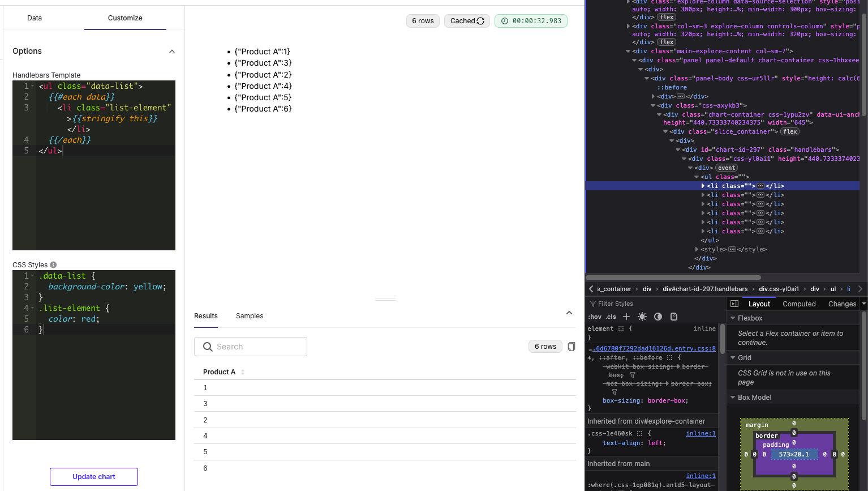Focus the results Search input field
Screen dimensions: 868x491
click(x=251, y=347)
